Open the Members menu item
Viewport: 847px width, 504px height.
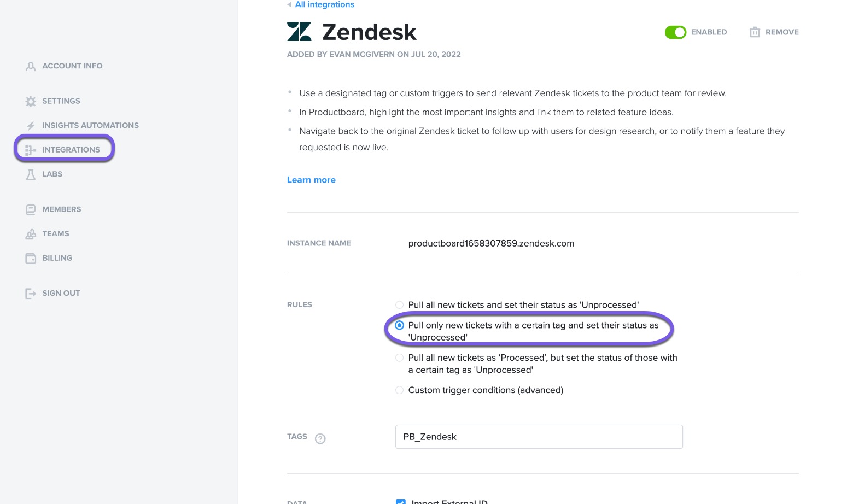(61, 209)
